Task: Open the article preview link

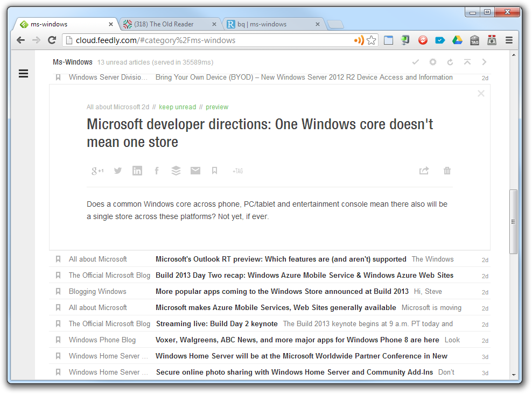Action: tap(217, 107)
